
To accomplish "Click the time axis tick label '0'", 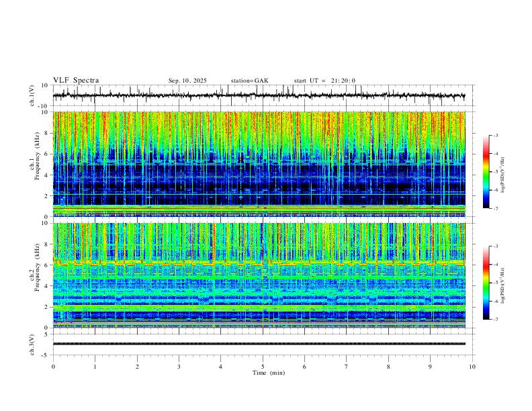I will pyautogui.click(x=53, y=367).
